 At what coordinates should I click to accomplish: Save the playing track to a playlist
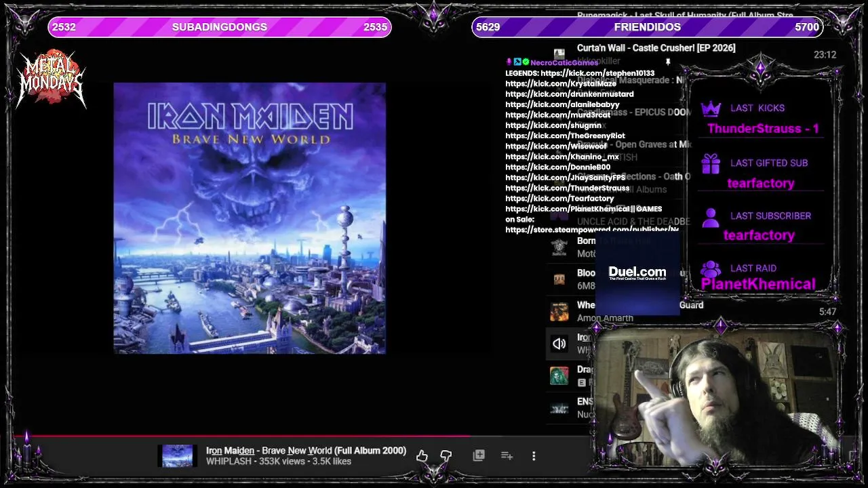[x=479, y=455]
